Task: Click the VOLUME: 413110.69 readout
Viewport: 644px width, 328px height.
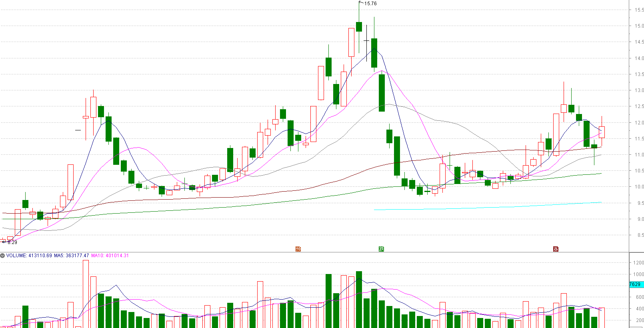Action: point(29,256)
